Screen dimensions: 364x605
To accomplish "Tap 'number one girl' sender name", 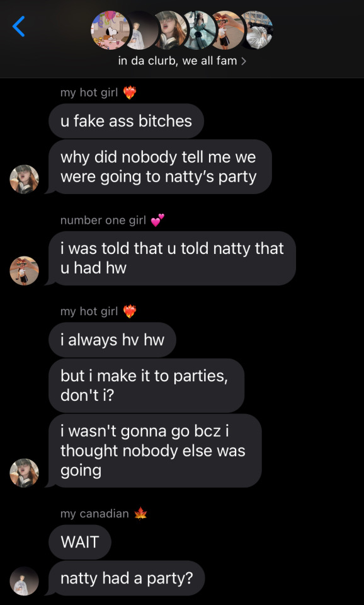I will tap(103, 221).
